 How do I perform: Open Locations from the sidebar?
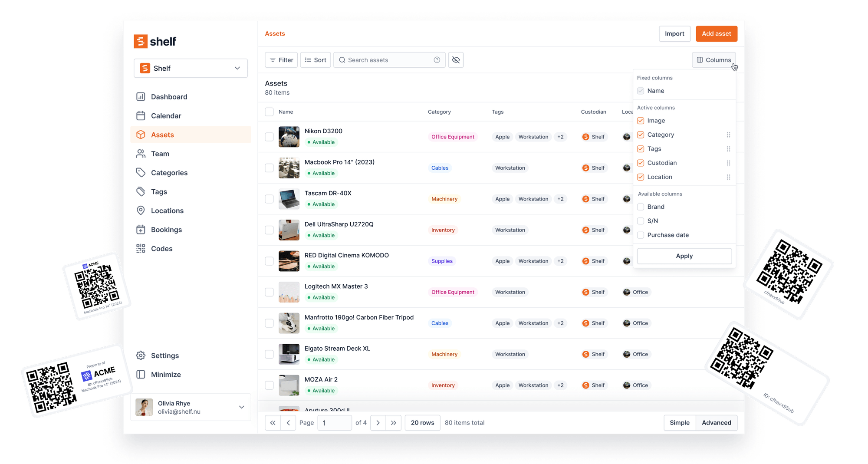click(191, 211)
